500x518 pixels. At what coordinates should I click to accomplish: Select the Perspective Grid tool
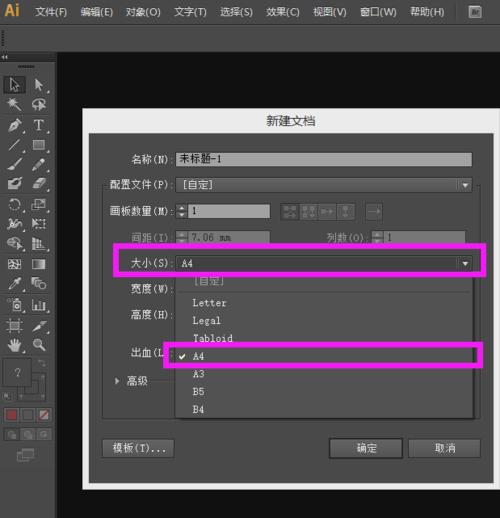(x=39, y=244)
